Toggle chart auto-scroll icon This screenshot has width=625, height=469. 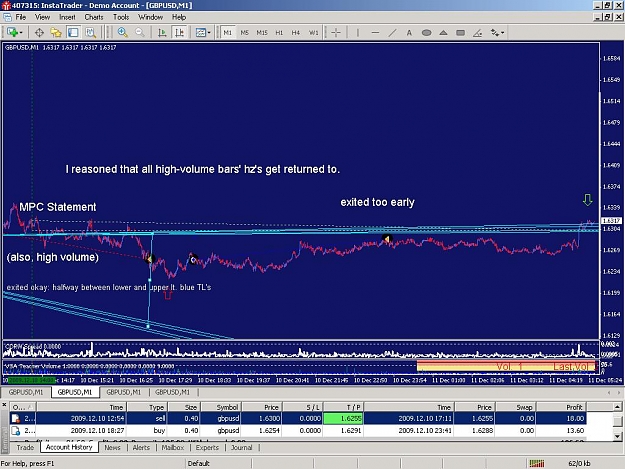162,33
